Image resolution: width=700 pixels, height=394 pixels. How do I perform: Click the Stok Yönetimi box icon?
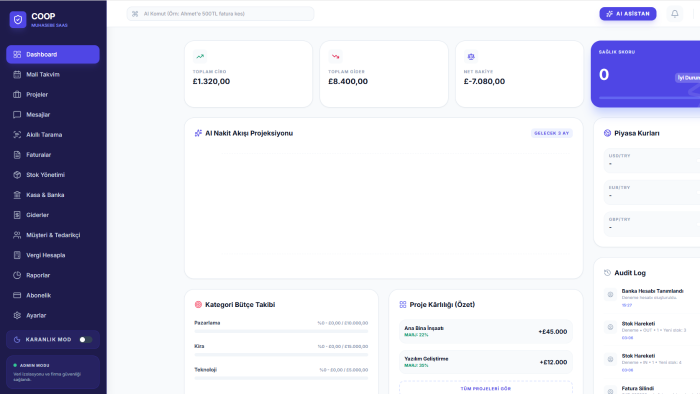(x=17, y=175)
